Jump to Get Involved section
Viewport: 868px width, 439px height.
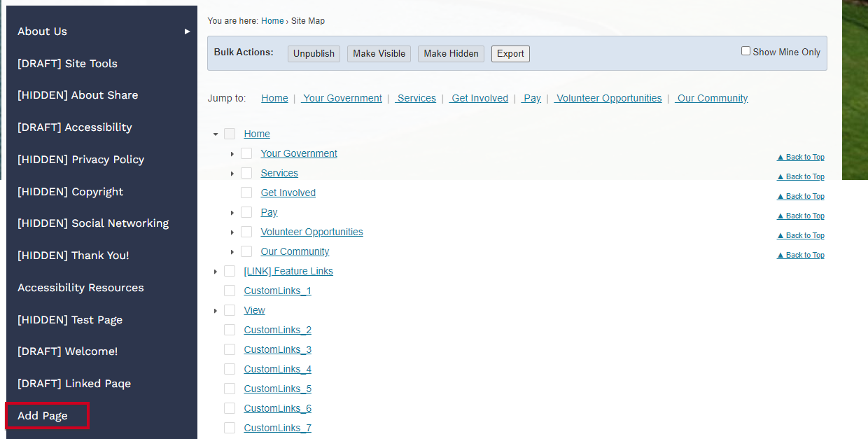(x=479, y=98)
